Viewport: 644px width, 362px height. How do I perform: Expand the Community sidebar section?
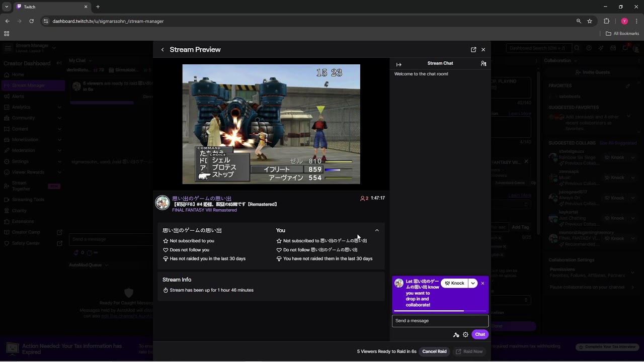coord(33,118)
